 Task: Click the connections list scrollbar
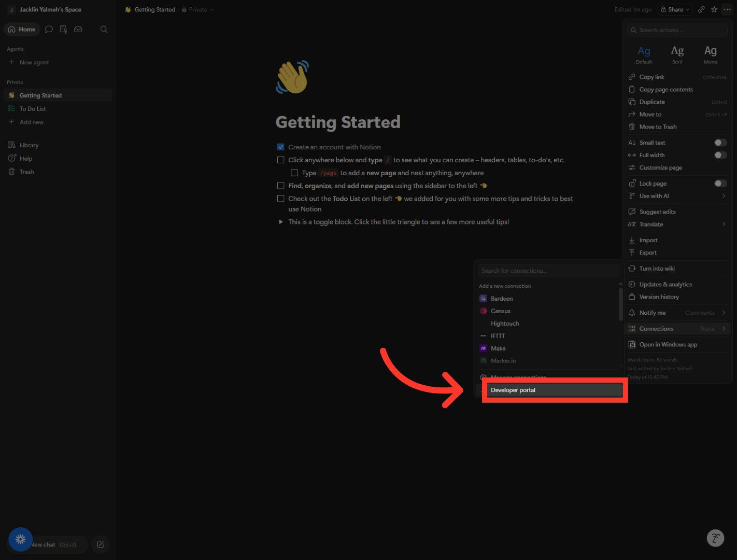620,303
